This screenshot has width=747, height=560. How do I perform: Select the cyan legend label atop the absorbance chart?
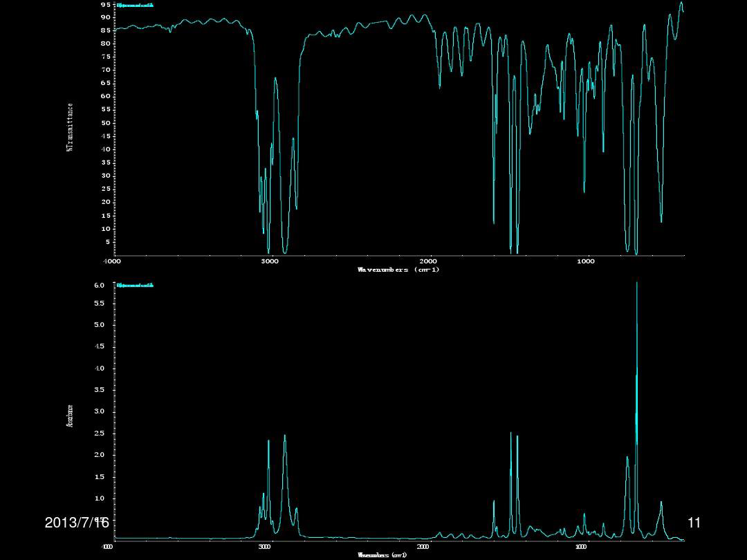point(136,285)
